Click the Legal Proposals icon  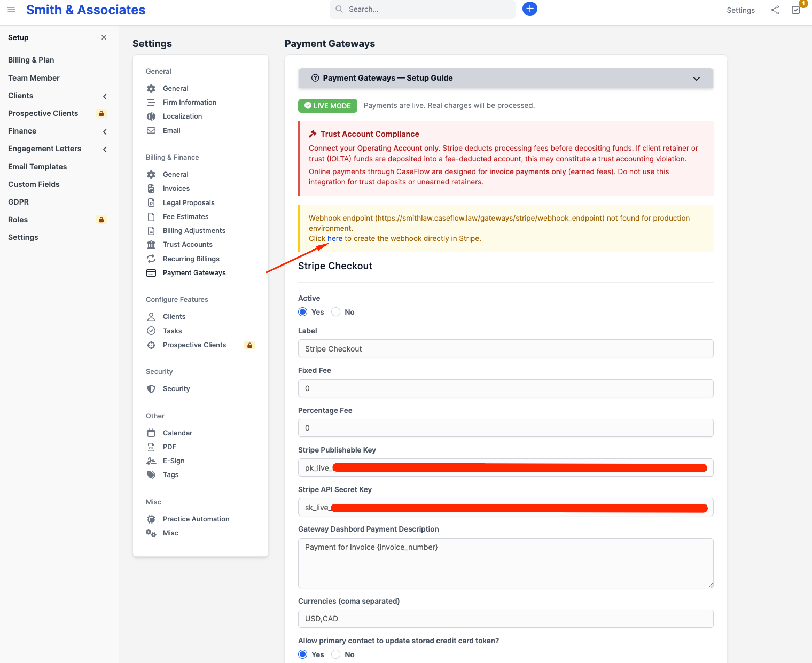(151, 202)
